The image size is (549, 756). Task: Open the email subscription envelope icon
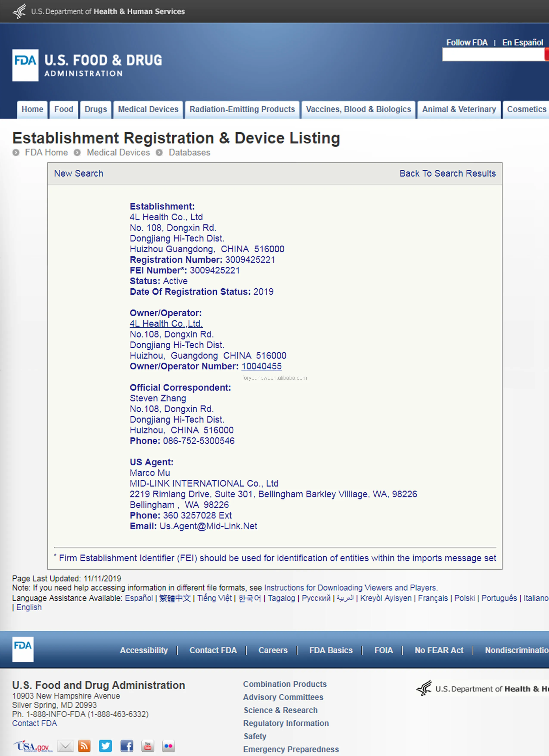[65, 746]
